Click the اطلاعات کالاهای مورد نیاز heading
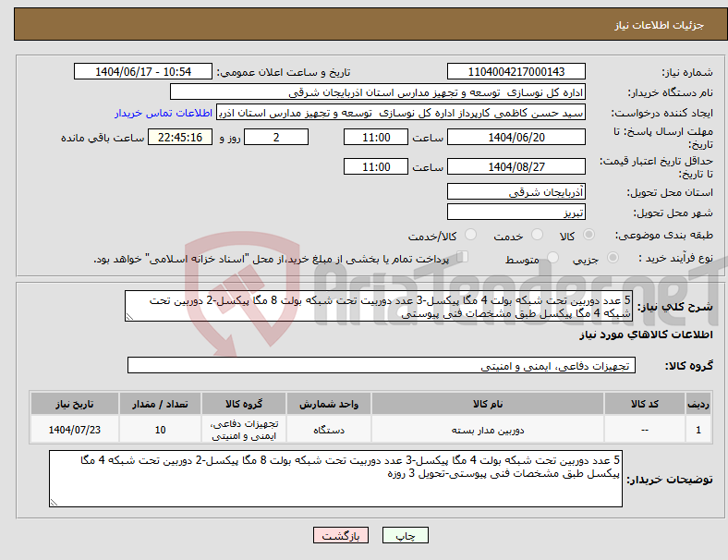This screenshot has height=560, width=728. point(646,335)
